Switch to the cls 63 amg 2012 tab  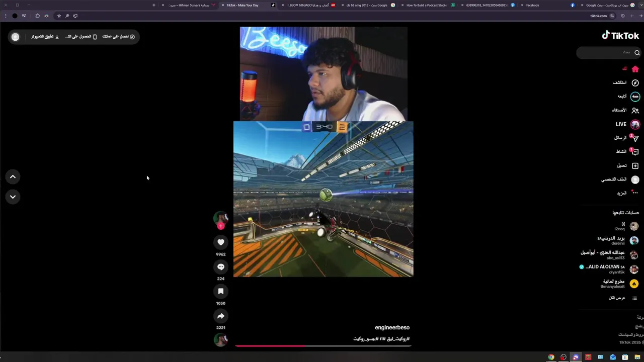[367, 5]
